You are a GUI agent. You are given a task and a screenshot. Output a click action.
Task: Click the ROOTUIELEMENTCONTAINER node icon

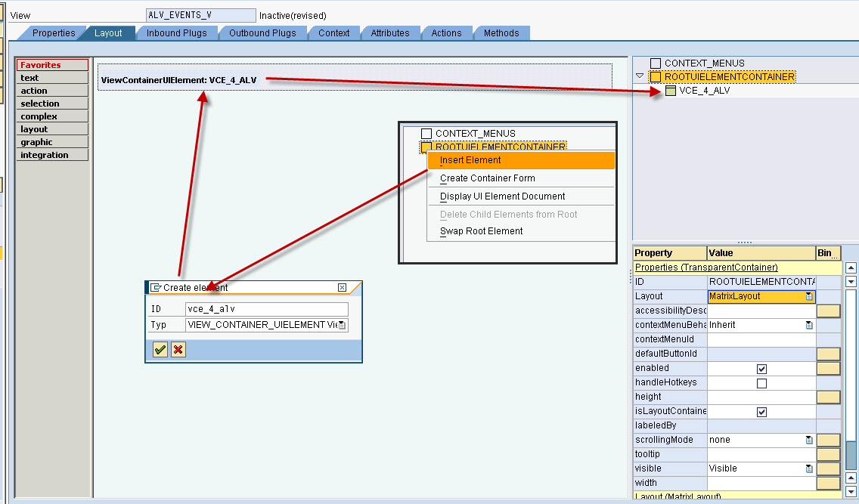(x=656, y=76)
